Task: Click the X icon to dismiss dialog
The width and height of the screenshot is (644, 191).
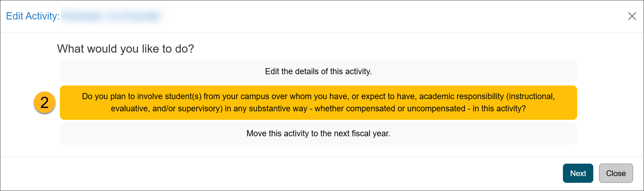Action: coord(632,16)
